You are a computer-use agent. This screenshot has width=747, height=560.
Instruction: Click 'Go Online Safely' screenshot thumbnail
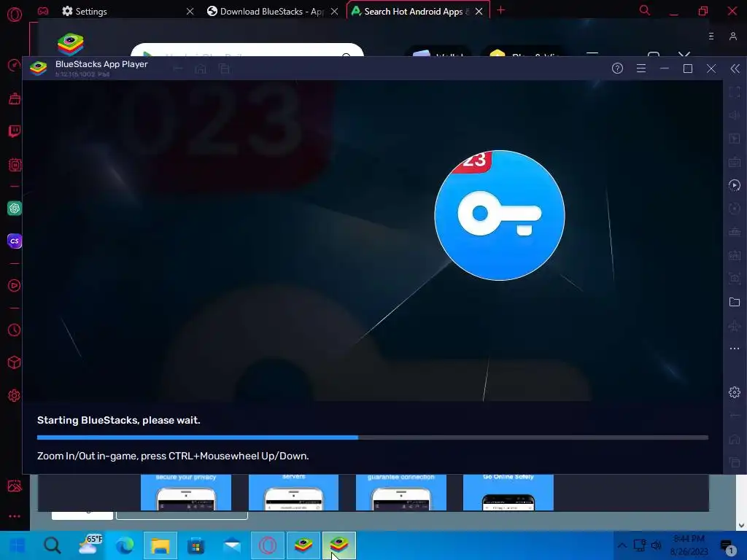click(x=508, y=492)
